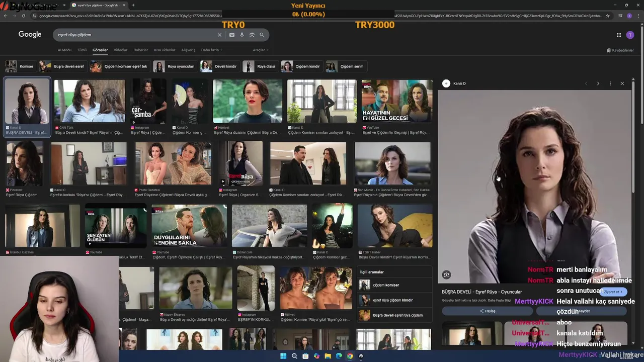Open Alışveriş tab
The width and height of the screenshot is (644, 362).
point(188,50)
